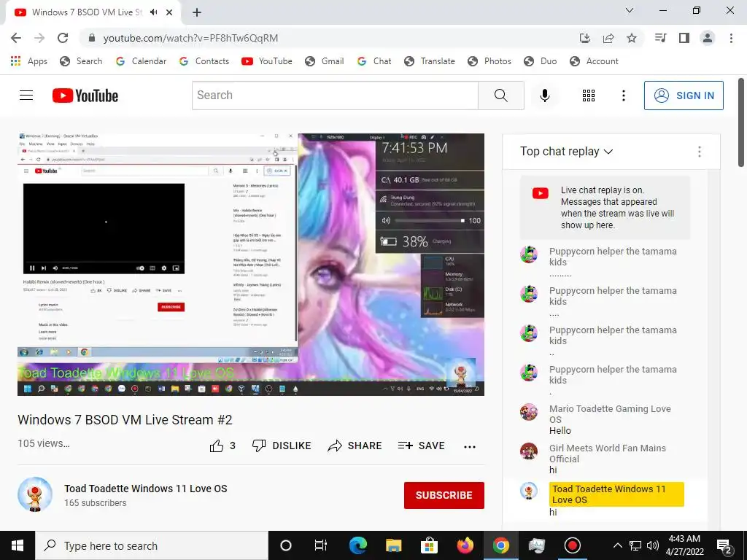Open Microsoft Store from taskbar

click(429, 545)
